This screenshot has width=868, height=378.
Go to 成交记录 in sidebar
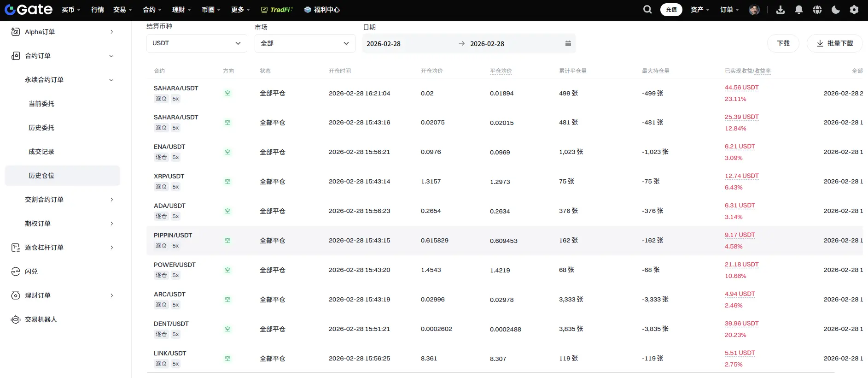pos(41,152)
